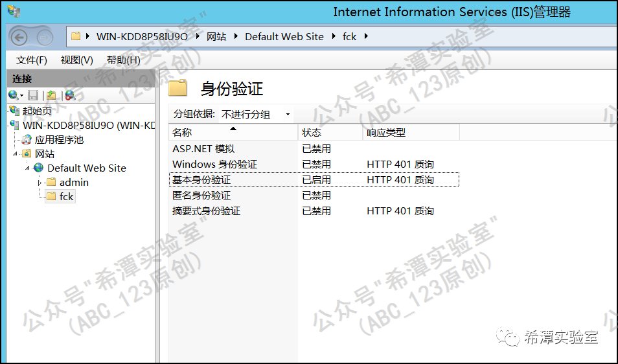This screenshot has width=618, height=364.
Task: Click 已启用 status of 基本身份验证
Action: coord(317,180)
